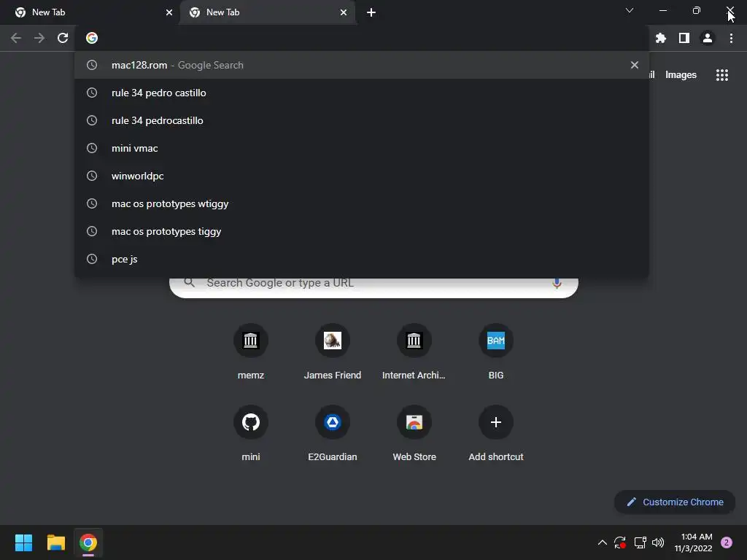This screenshot has width=747, height=560.
Task: Start voice search with microphone icon
Action: [x=557, y=283]
